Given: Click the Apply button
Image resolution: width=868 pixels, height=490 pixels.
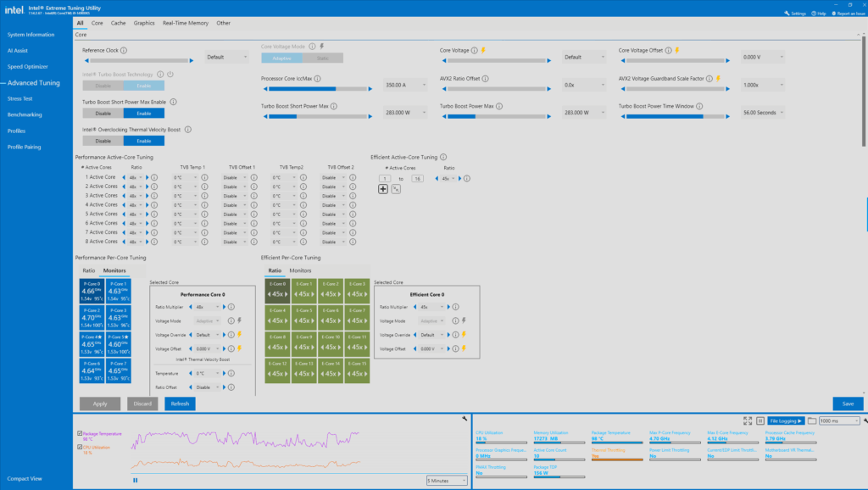Looking at the screenshot, I should [100, 404].
